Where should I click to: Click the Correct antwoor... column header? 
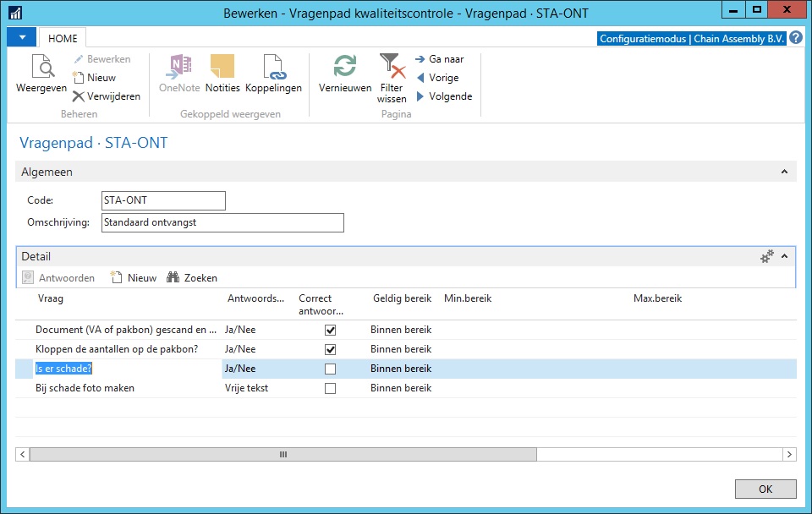(321, 305)
